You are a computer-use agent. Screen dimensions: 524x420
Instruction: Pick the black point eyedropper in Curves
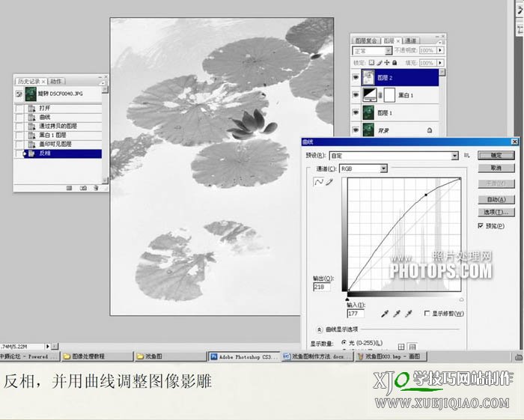(x=385, y=314)
